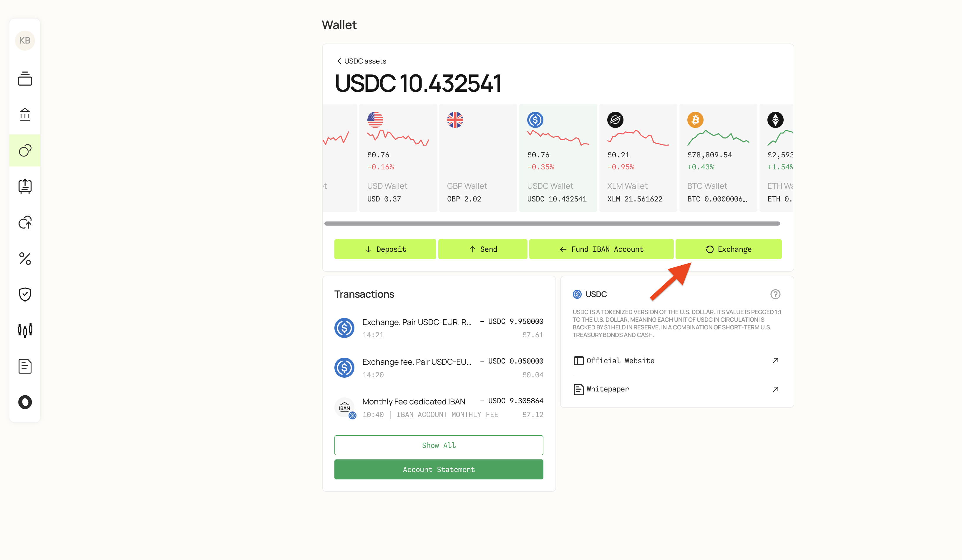962x560 pixels.
Task: Select the XLM Wallet card
Action: click(638, 158)
